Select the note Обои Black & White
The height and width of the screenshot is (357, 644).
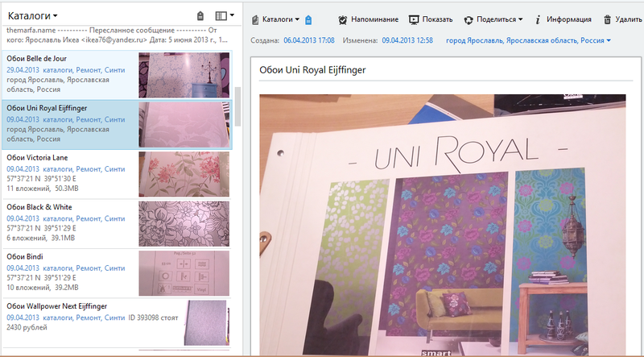coord(117,224)
